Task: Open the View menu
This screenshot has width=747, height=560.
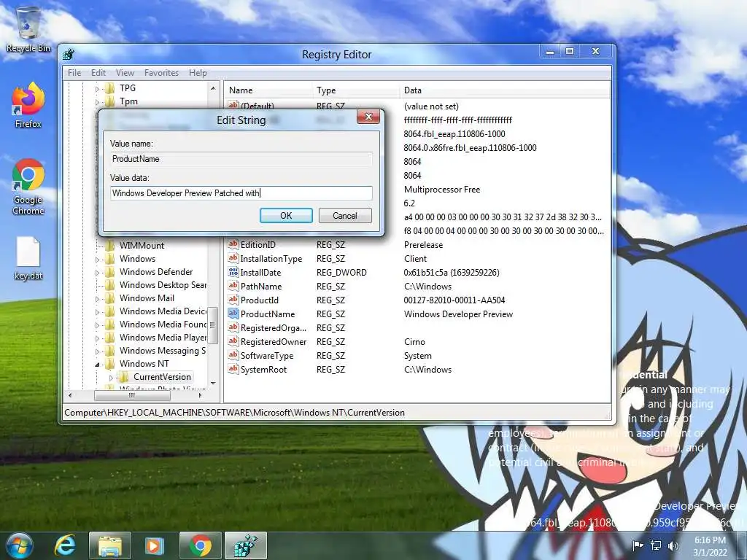Action: (x=125, y=73)
